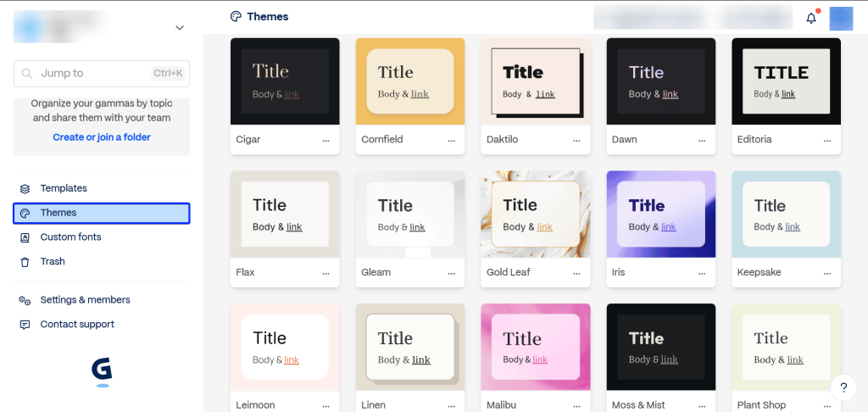This screenshot has width=868, height=412.
Task: Open Settings & members page
Action: pyautogui.click(x=85, y=300)
